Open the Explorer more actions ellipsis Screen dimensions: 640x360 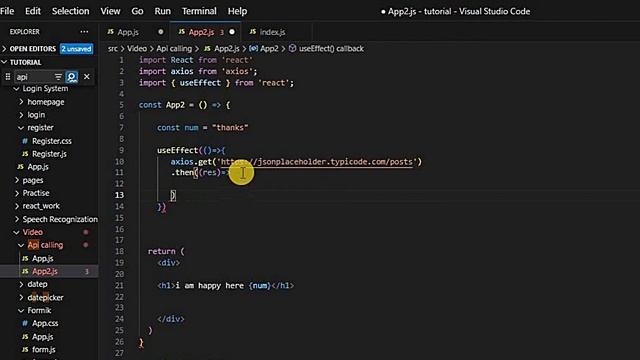coord(84,32)
